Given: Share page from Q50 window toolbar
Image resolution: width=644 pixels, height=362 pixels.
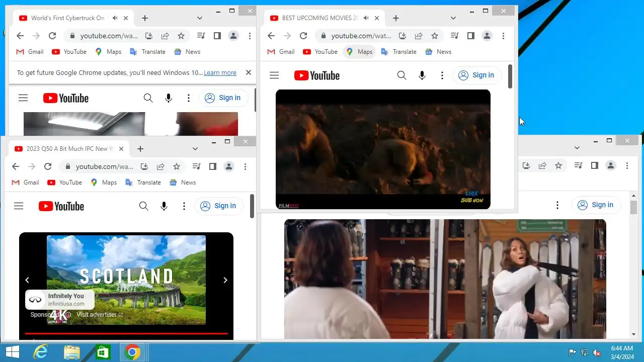Looking at the screenshot, I should pos(160,166).
